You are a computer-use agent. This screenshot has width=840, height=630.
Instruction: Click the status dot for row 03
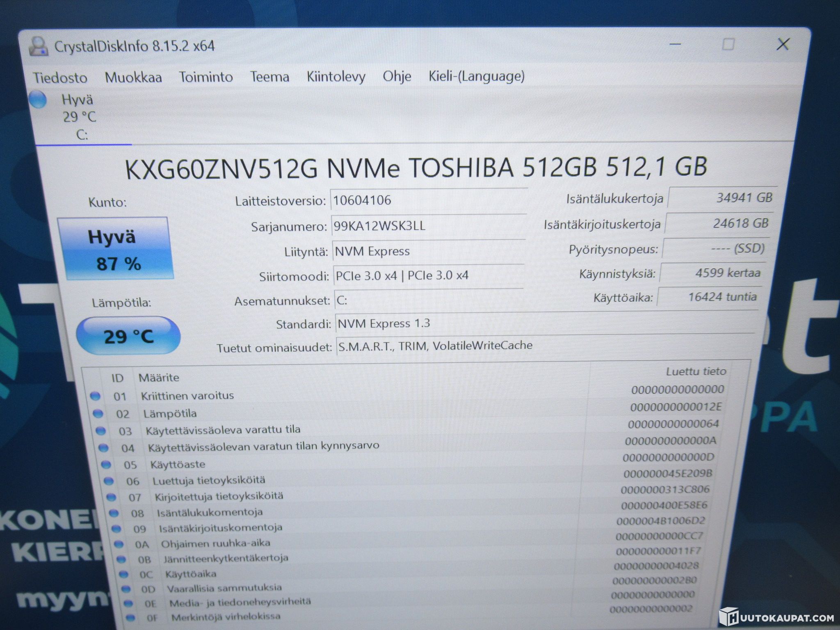(101, 431)
